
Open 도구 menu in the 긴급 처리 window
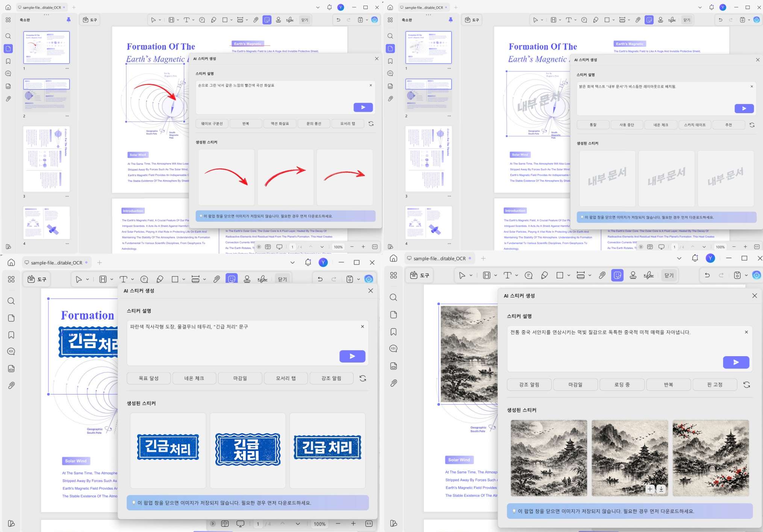click(37, 279)
